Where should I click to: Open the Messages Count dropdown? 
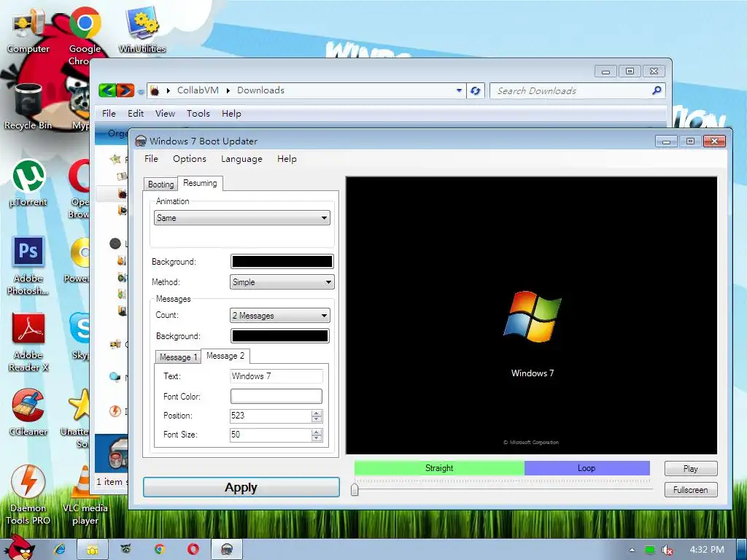pyautogui.click(x=279, y=315)
